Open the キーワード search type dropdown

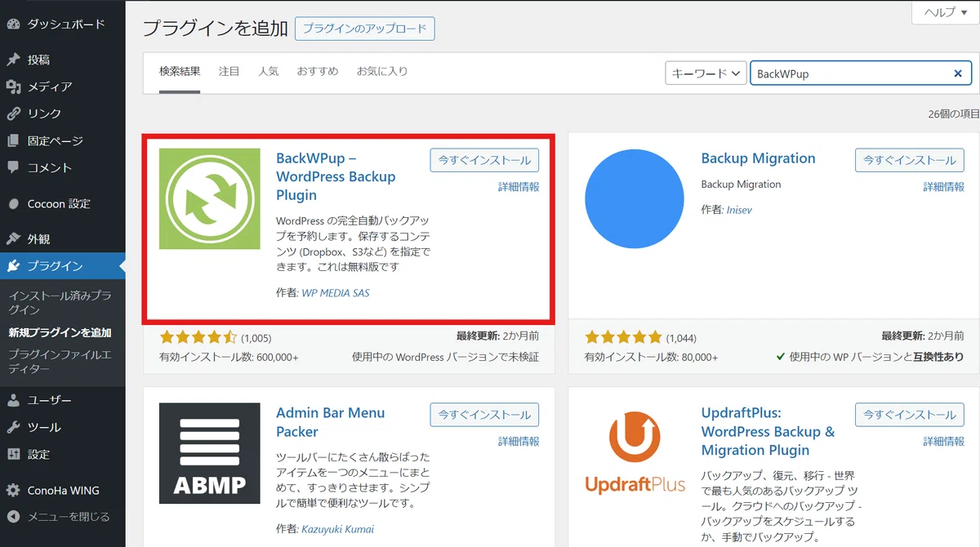(x=706, y=73)
